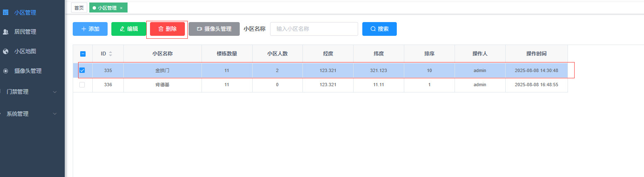Image resolution: width=644 pixels, height=177 pixels.
Task: Click latitude value 321.123
Action: pyautogui.click(x=379, y=70)
